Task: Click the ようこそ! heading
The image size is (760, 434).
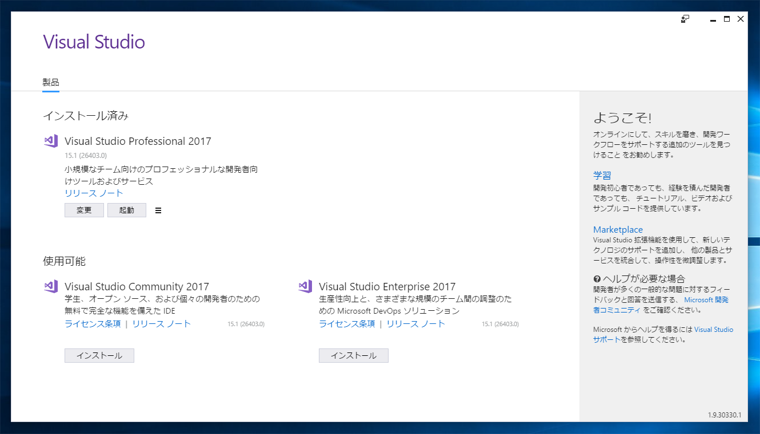Action: click(x=622, y=117)
